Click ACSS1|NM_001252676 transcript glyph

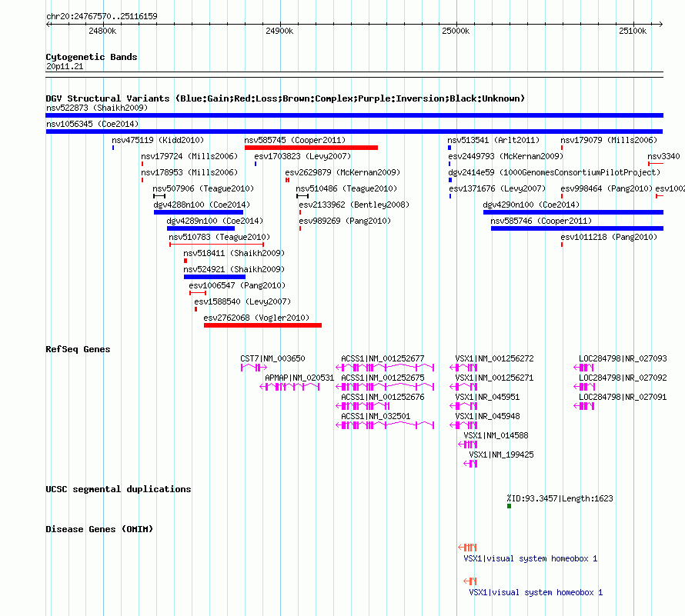(363, 406)
